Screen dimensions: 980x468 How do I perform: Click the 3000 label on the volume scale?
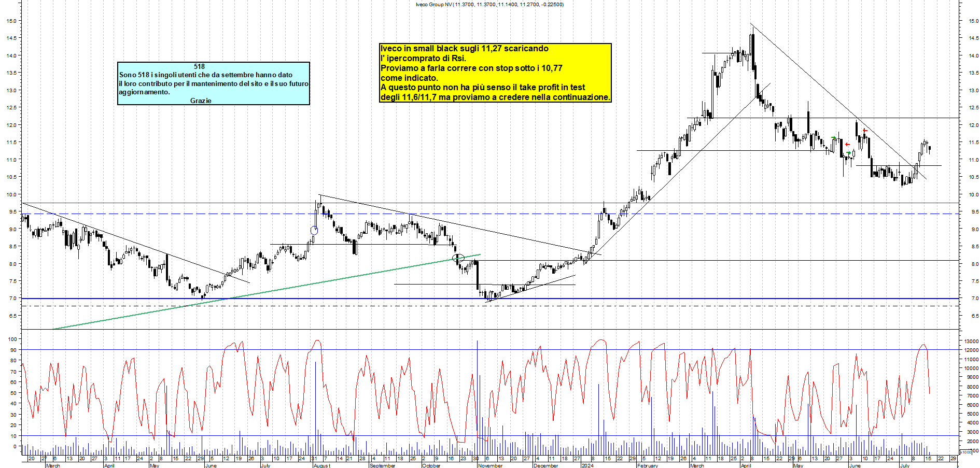click(972, 432)
